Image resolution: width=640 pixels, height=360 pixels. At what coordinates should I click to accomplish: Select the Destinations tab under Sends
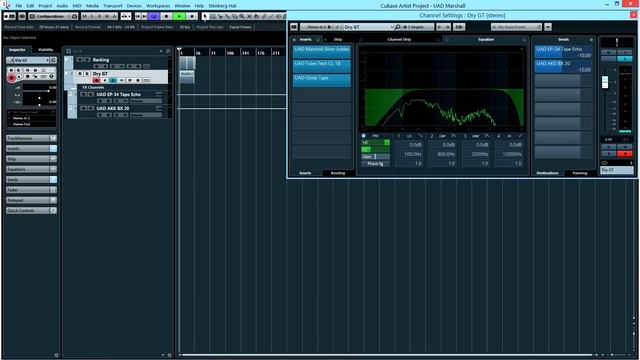(547, 173)
